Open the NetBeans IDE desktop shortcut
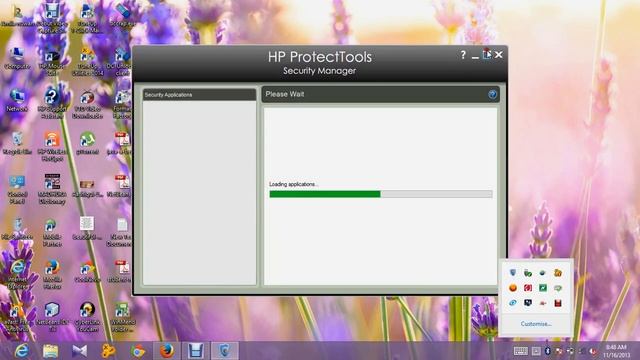Image resolution: width=640 pixels, height=360 pixels. click(x=52, y=316)
